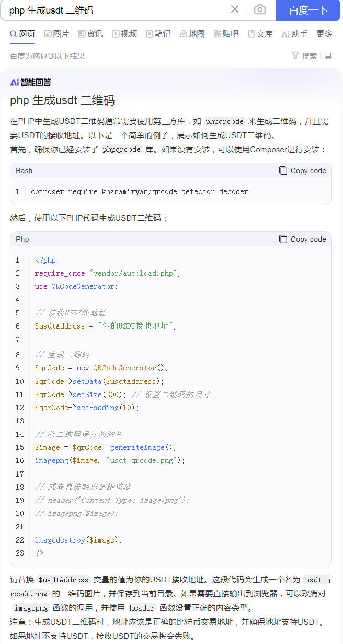
Task: Click the Ai 智能回答 logo
Action: (30, 82)
